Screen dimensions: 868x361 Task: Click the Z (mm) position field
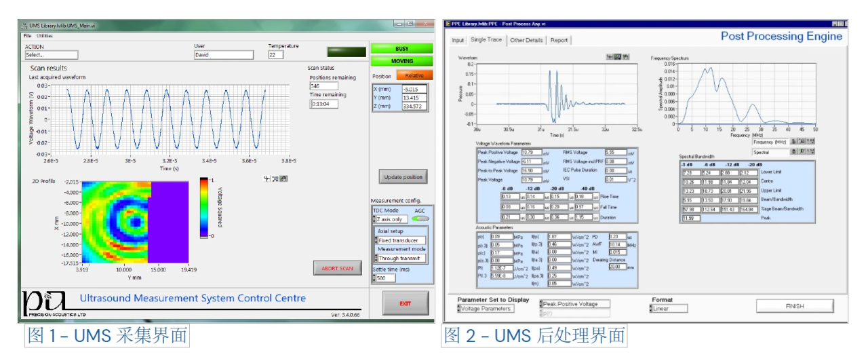pos(414,106)
